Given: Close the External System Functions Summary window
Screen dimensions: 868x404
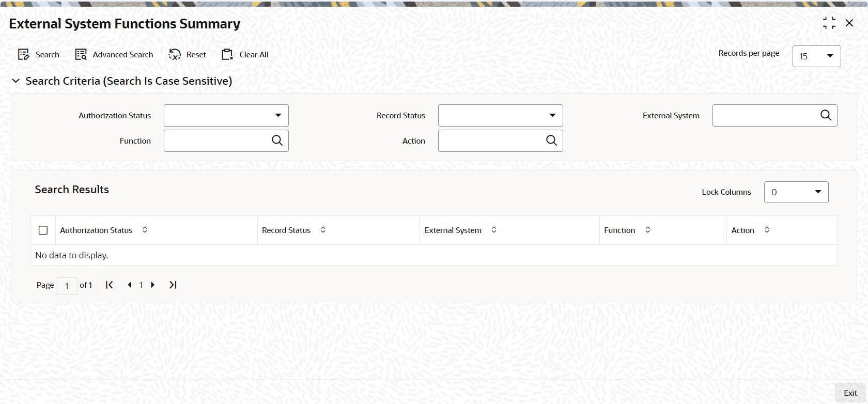Looking at the screenshot, I should [849, 23].
